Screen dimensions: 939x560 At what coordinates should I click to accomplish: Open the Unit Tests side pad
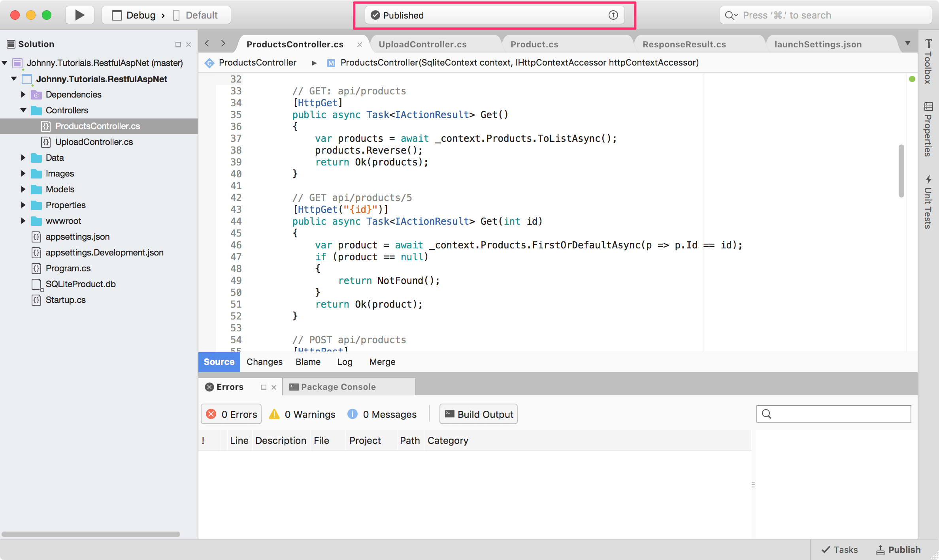coord(928,202)
